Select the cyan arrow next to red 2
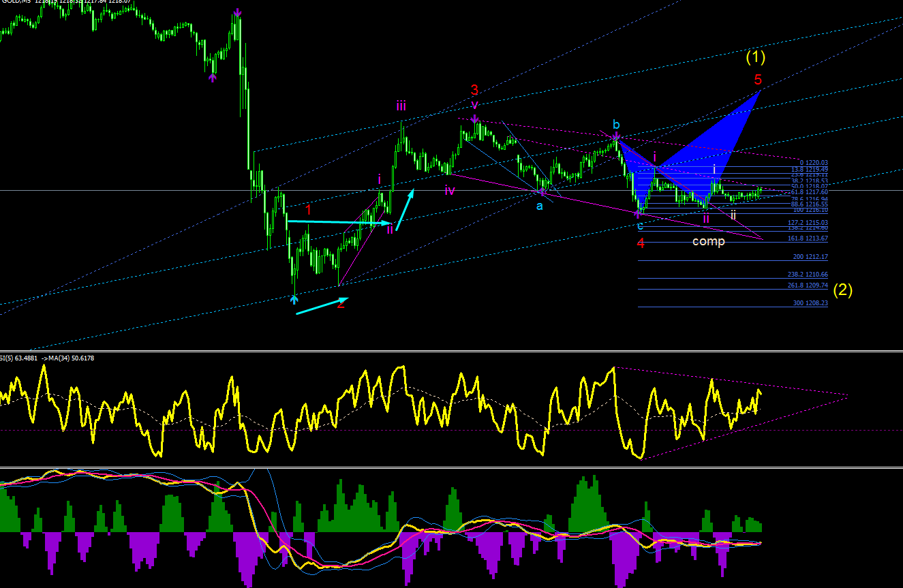 (x=322, y=306)
